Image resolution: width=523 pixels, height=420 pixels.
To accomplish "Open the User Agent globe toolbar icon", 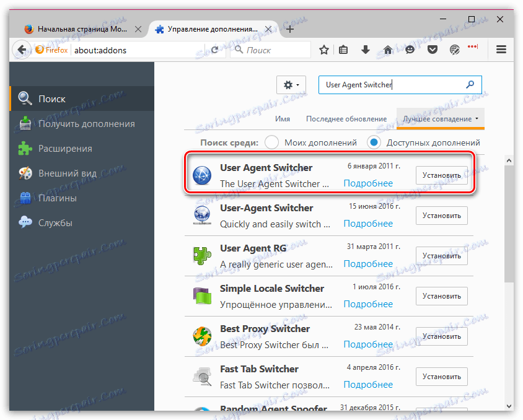I will click(x=455, y=50).
